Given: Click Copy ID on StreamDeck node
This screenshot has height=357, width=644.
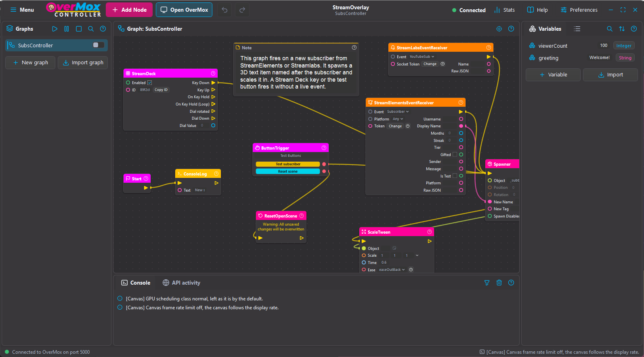Looking at the screenshot, I should 161,90.
